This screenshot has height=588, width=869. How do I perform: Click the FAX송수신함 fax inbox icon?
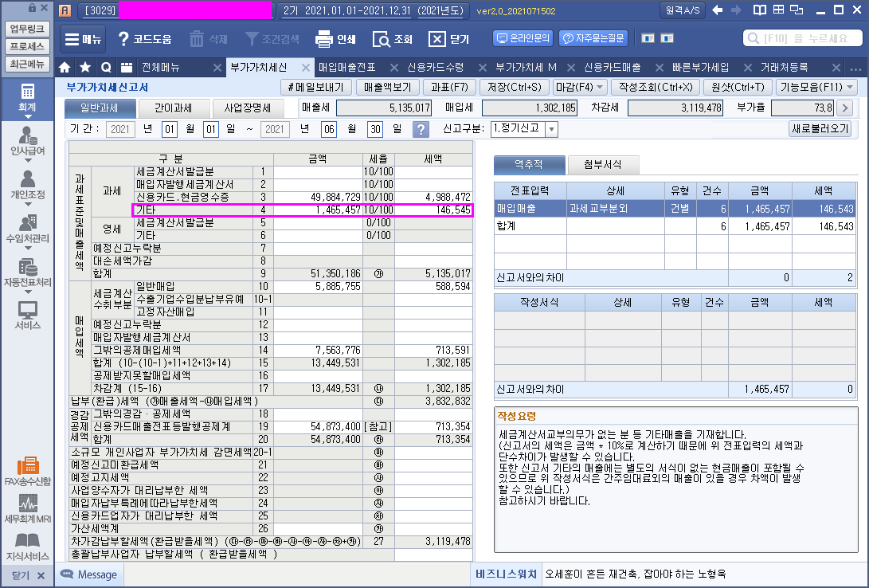27,470
